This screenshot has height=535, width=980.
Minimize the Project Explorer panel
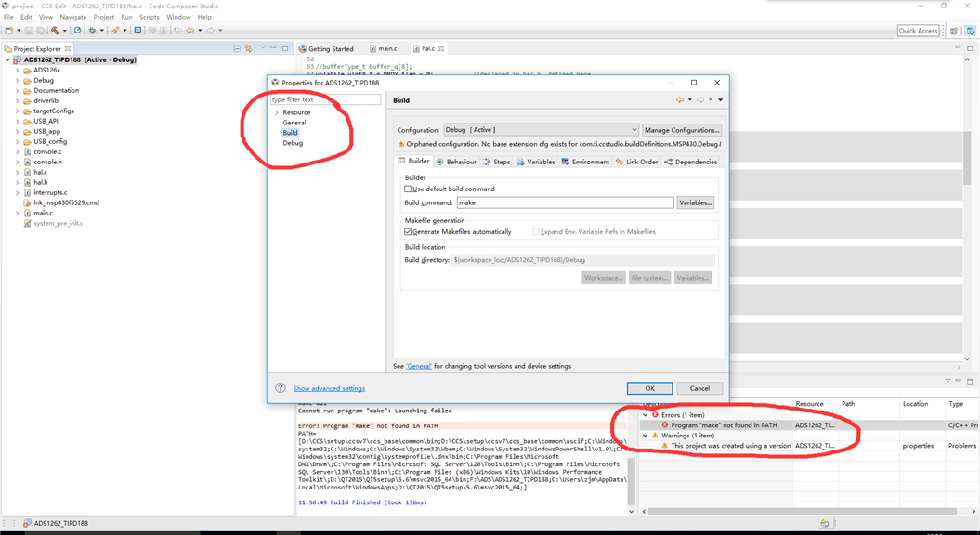point(273,47)
